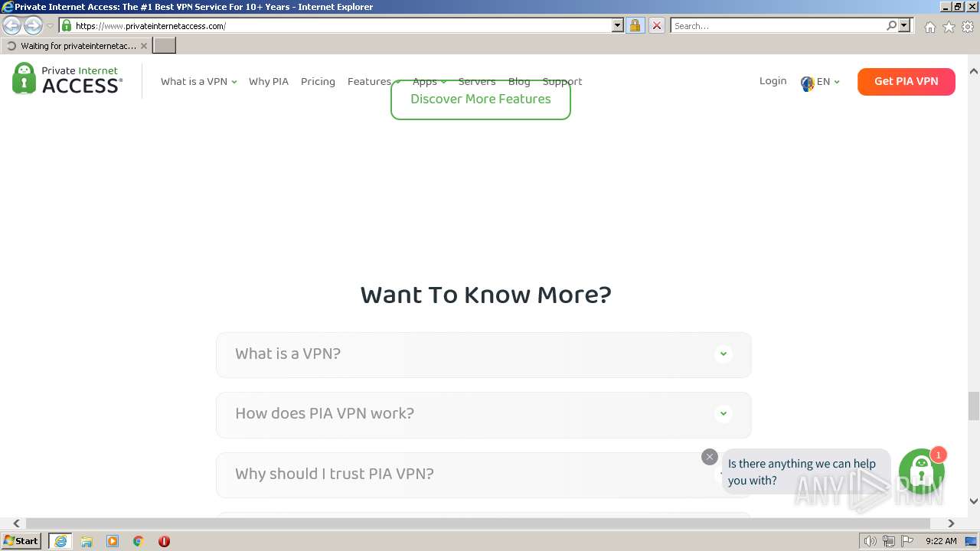
Task: Open the recent pages dropdown arrow
Action: (x=50, y=26)
